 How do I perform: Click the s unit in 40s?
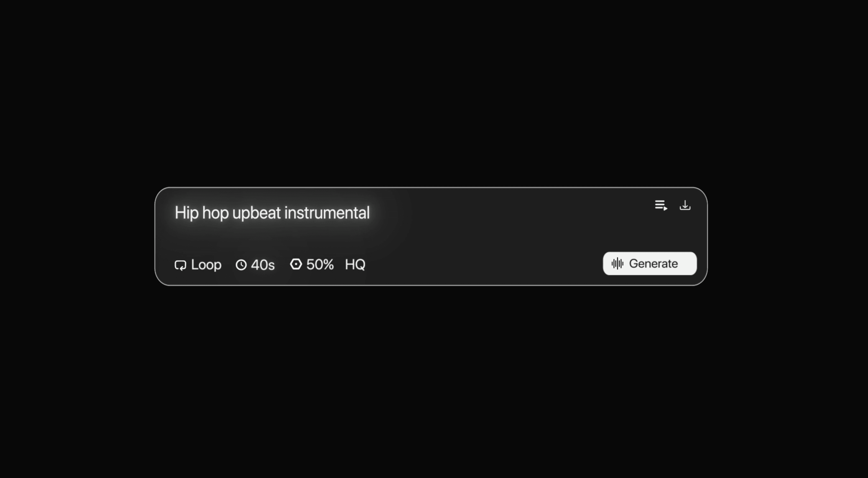[271, 266]
